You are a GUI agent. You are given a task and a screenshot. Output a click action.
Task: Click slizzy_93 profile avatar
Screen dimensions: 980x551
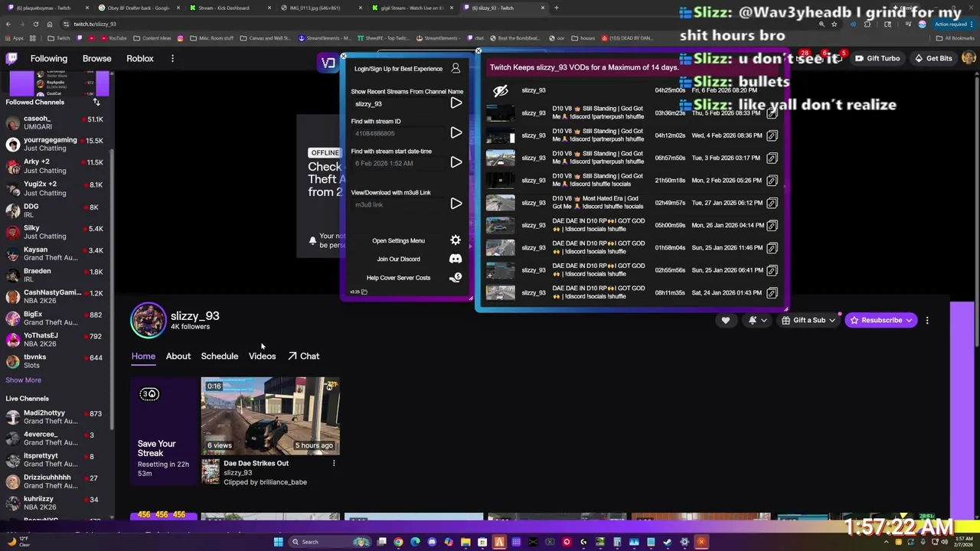pos(149,321)
